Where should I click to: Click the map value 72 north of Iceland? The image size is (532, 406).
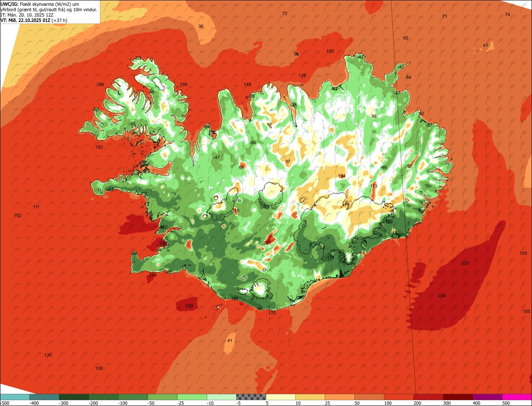285,14
